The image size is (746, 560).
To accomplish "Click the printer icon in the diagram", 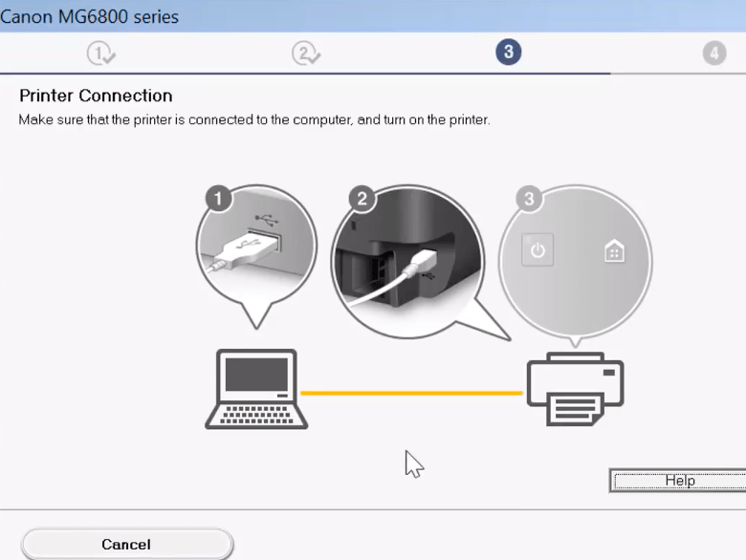I will pyautogui.click(x=575, y=388).
